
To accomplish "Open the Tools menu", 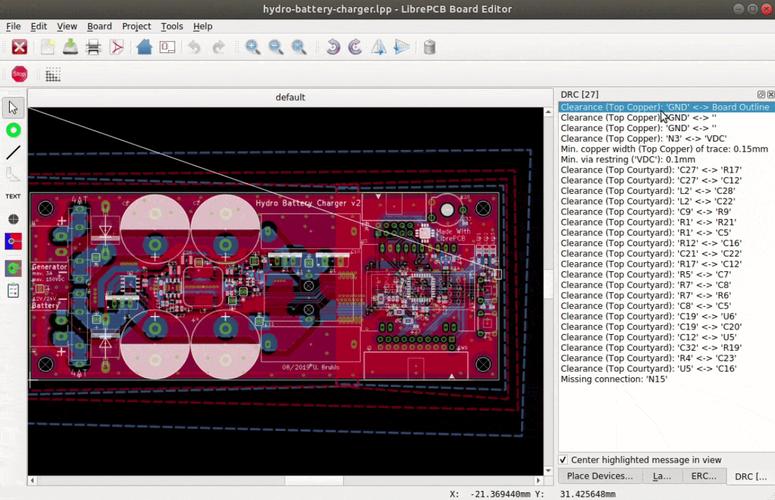I will 172,26.
